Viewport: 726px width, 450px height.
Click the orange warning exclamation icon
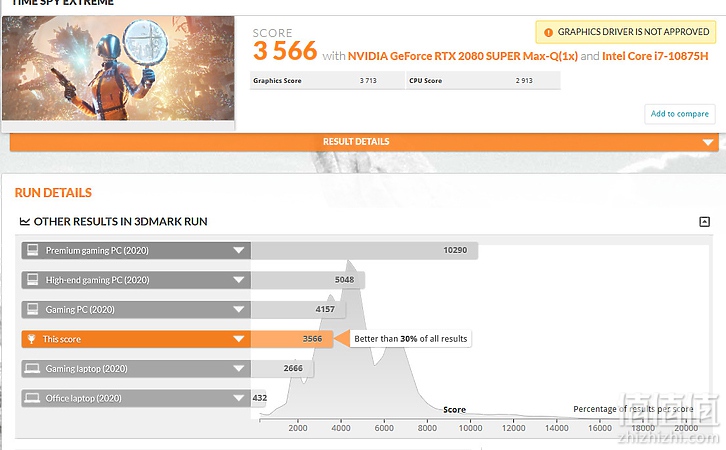pos(548,32)
